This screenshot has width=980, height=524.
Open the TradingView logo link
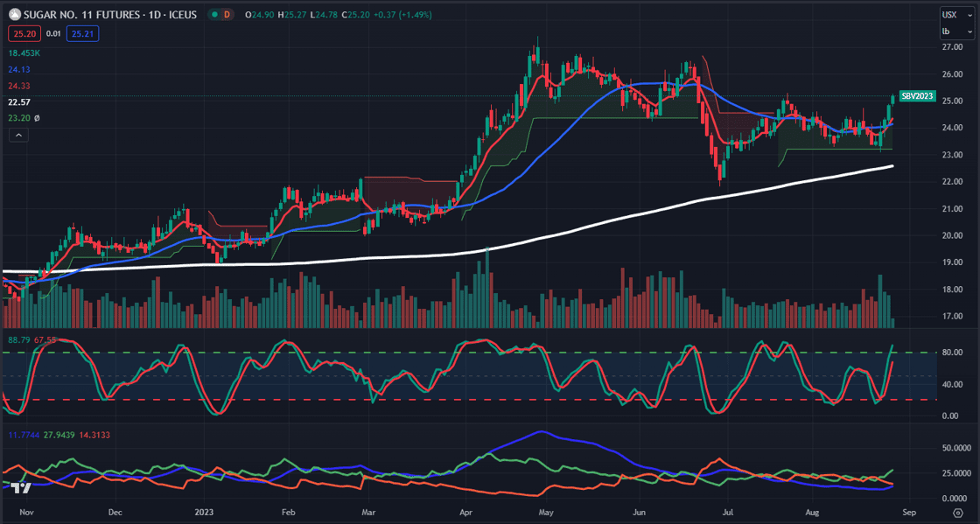pyautogui.click(x=23, y=489)
